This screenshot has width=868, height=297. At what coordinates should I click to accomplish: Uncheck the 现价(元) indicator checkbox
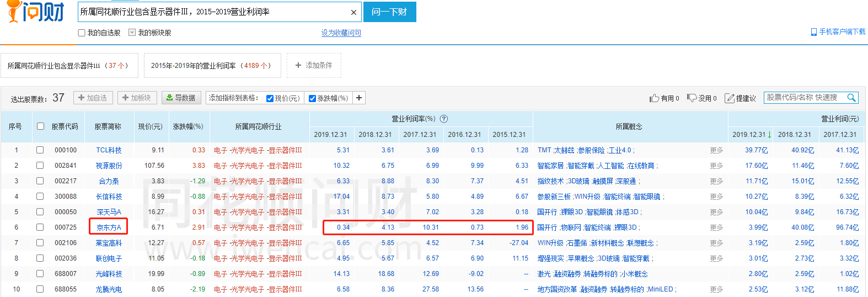pyautogui.click(x=270, y=98)
